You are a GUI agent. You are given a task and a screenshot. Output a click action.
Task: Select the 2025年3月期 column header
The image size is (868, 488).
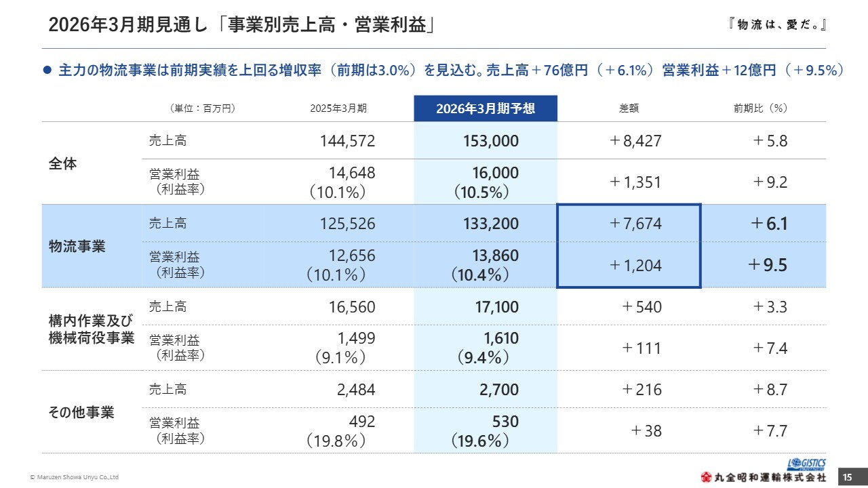point(338,108)
